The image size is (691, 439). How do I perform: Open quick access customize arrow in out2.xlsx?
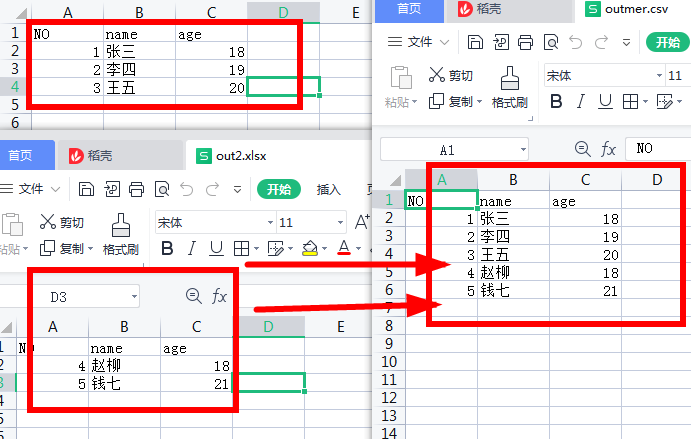(238, 190)
